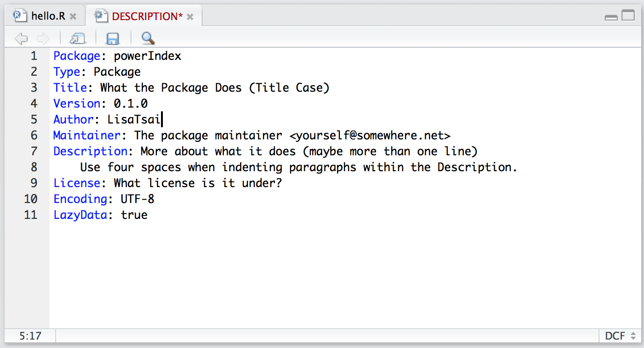Click the forward navigation arrow icon
Viewport: 644px width, 348px height.
tap(43, 38)
